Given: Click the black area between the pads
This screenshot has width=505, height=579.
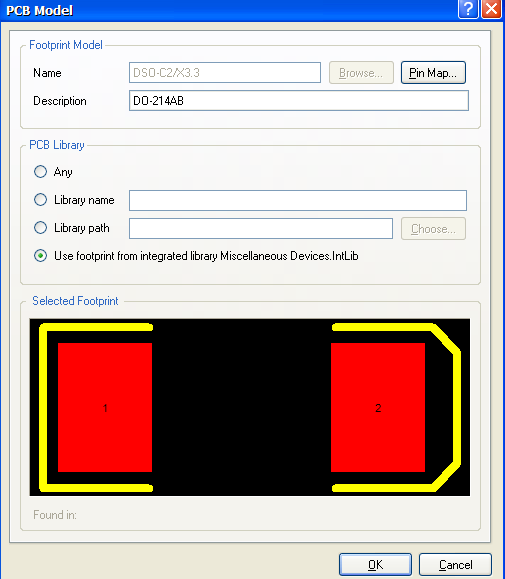Looking at the screenshot, I should tap(242, 407).
